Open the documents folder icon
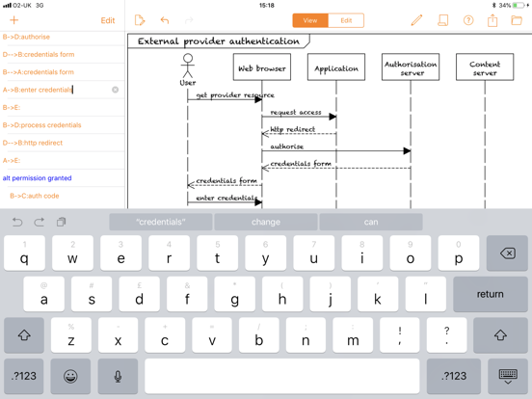This screenshot has width=532, height=399. [x=517, y=20]
